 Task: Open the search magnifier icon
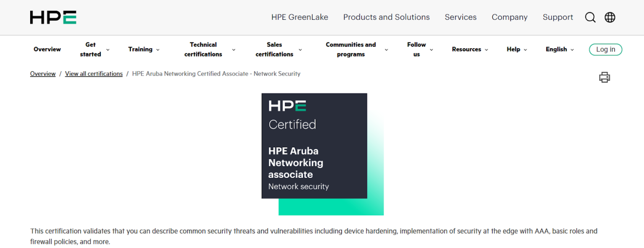tap(590, 17)
